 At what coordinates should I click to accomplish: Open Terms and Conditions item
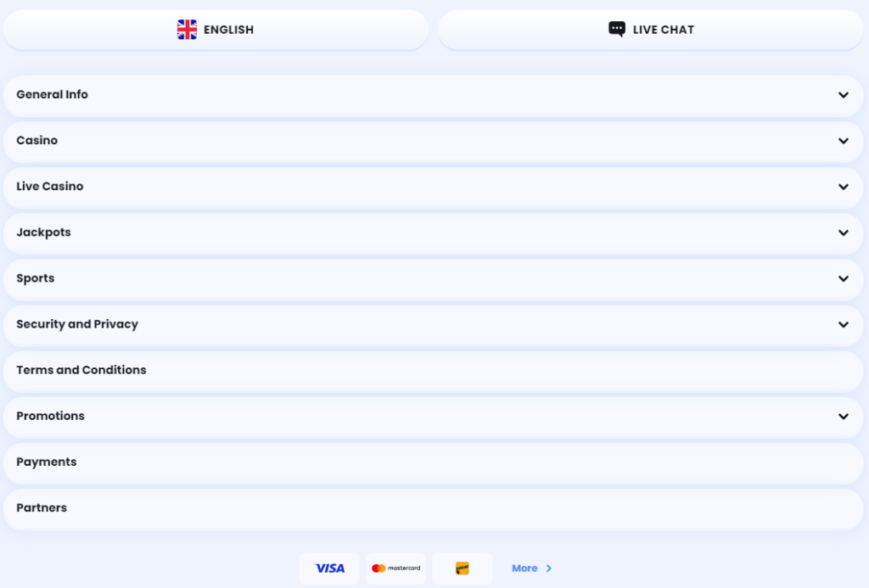tap(81, 370)
